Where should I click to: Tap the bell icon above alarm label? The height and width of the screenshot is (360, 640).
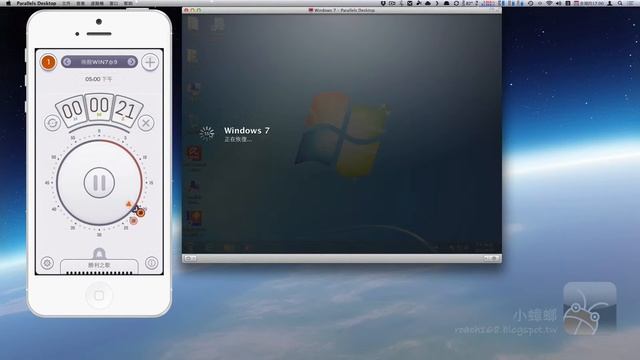tap(99, 253)
